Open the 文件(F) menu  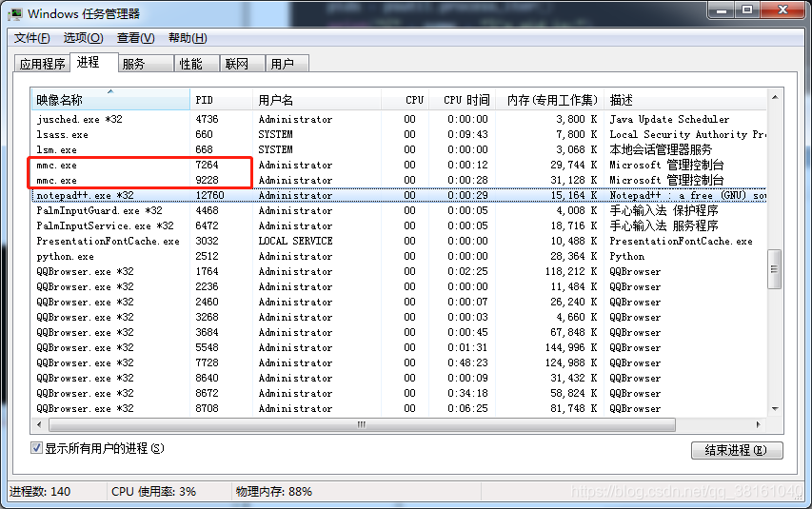click(31, 38)
